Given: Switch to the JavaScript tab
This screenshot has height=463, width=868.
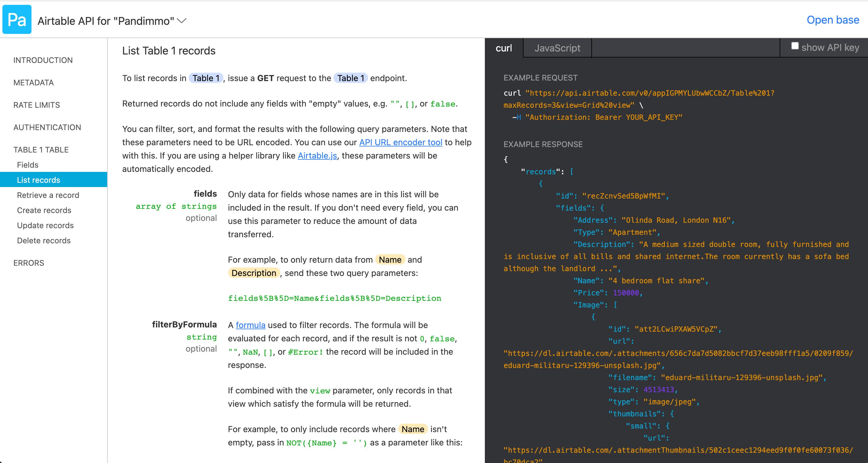Looking at the screenshot, I should tap(557, 48).
